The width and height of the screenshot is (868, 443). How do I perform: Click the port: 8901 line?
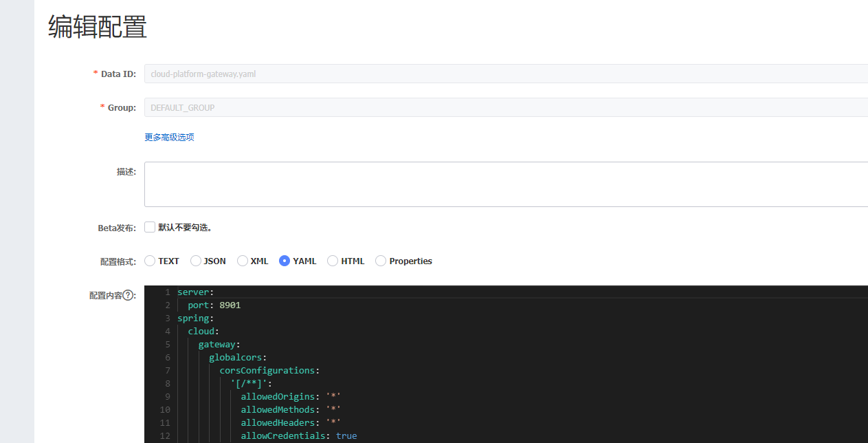(x=213, y=305)
